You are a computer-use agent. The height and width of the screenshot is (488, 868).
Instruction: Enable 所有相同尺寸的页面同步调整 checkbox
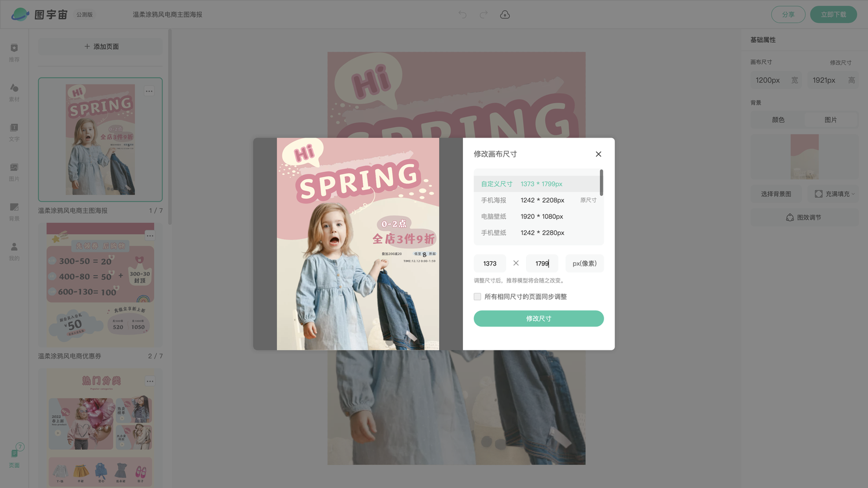(x=477, y=297)
